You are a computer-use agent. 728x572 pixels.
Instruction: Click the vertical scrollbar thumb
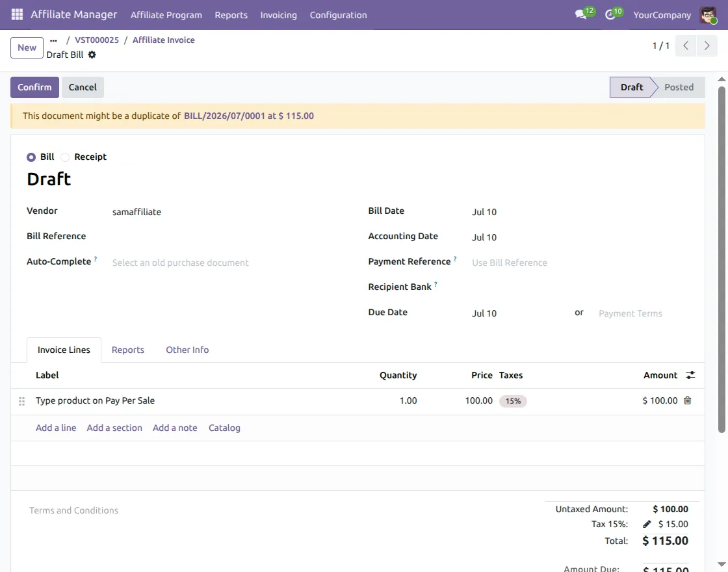(721, 260)
